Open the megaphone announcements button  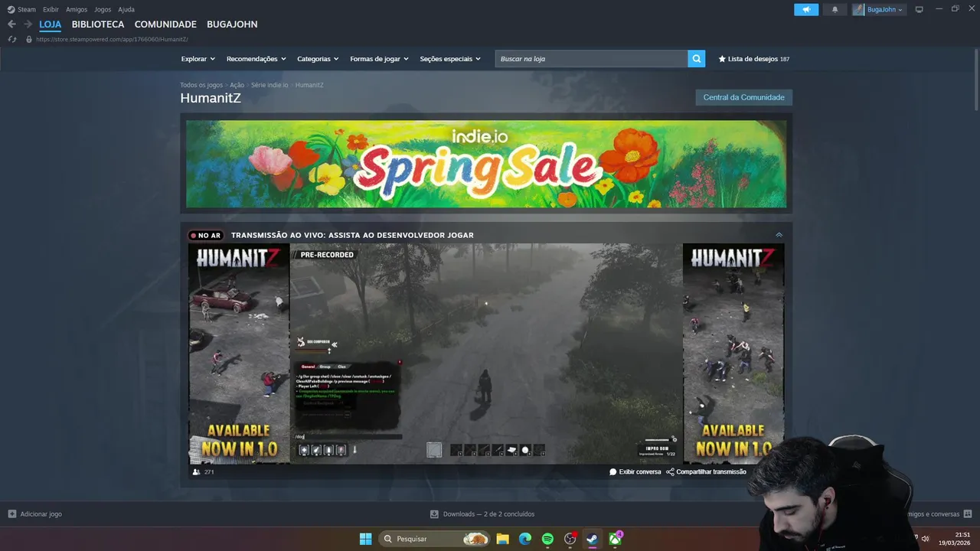806,9
